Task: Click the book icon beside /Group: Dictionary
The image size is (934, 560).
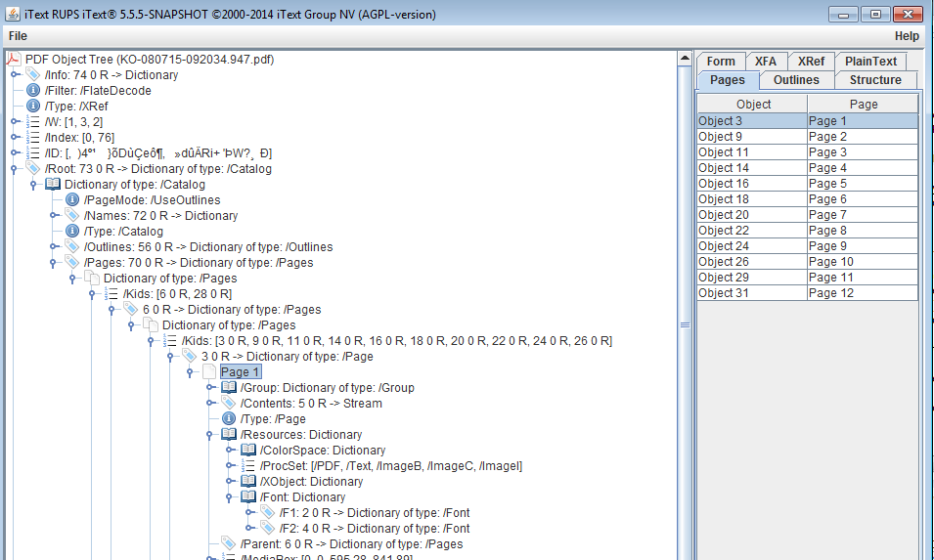Action: (x=229, y=387)
